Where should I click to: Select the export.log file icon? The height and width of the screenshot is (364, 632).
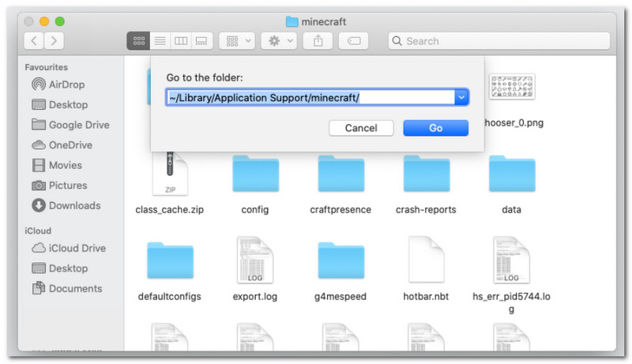pyautogui.click(x=255, y=260)
